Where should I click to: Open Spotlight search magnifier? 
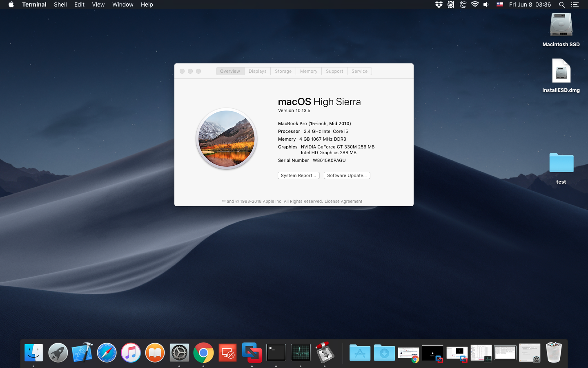click(562, 4)
